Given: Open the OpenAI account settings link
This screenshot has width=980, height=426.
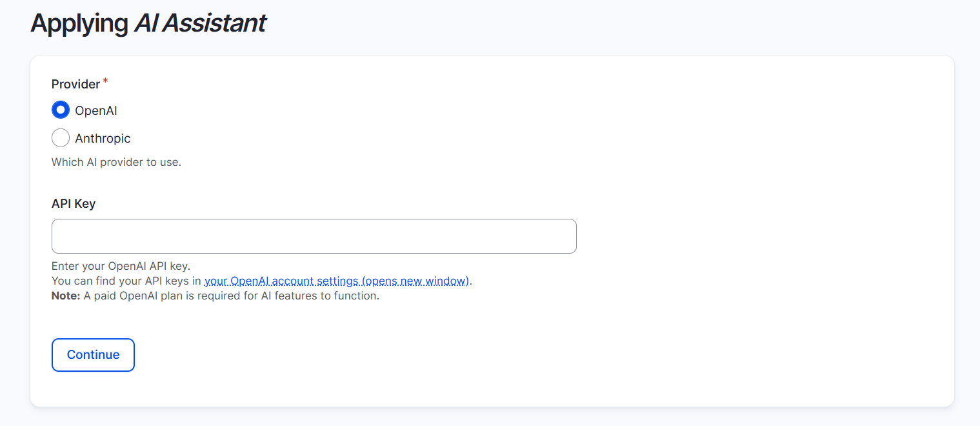Looking at the screenshot, I should click(337, 281).
